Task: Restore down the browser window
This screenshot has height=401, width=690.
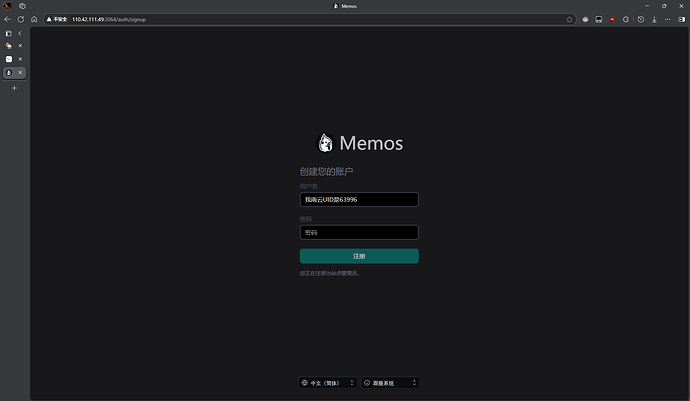Action: click(664, 6)
